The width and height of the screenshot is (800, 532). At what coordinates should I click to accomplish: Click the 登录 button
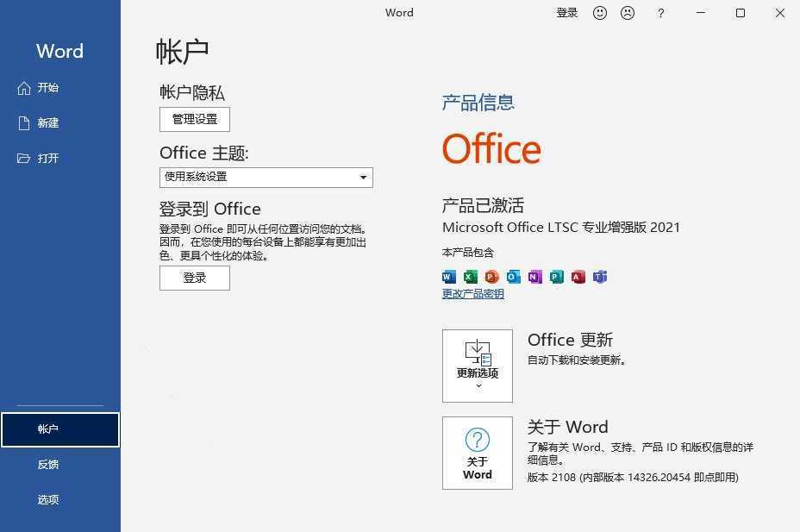click(194, 278)
